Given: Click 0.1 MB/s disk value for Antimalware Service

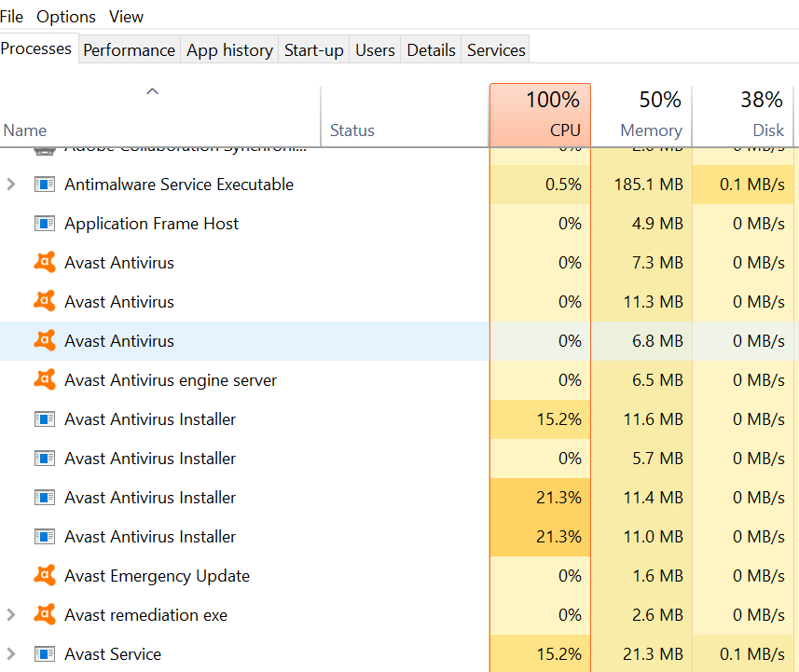Looking at the screenshot, I should 752,184.
